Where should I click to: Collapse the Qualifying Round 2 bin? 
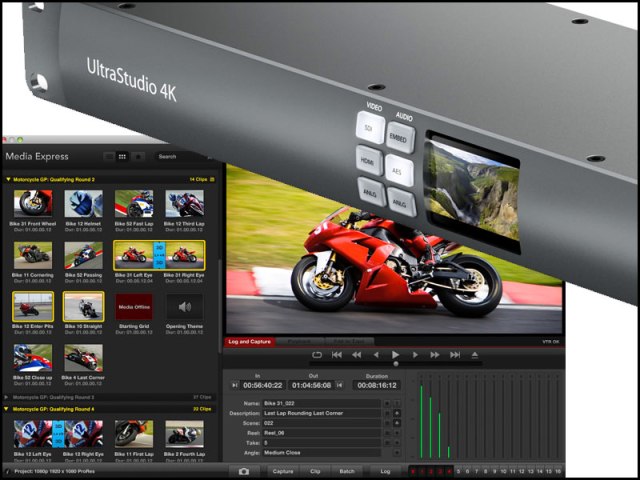click(x=8, y=180)
